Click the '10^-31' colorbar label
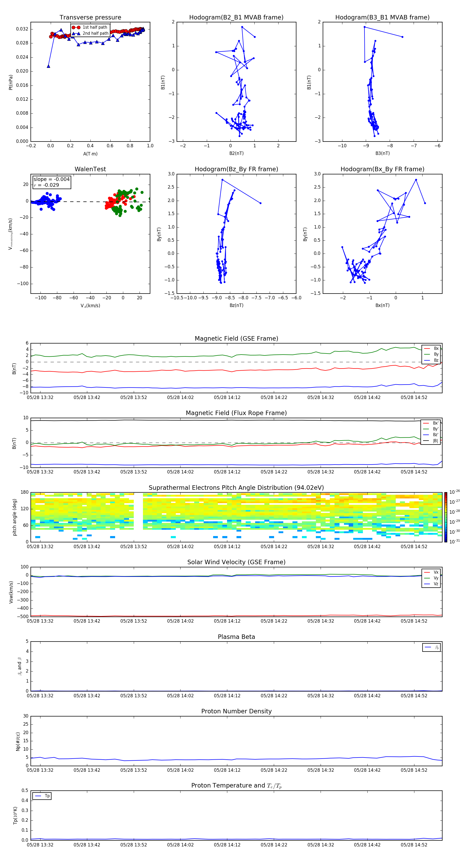Screen dimensions: 473x868 tap(455, 542)
